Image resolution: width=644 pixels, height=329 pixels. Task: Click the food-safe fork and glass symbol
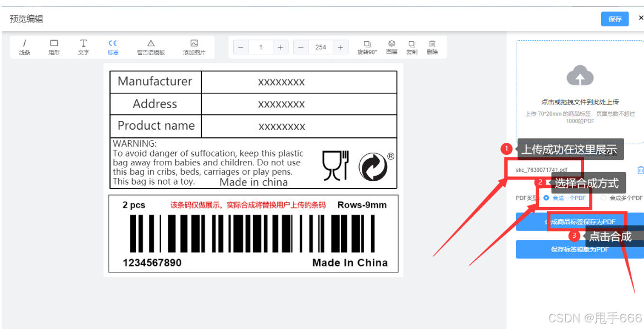pos(335,165)
